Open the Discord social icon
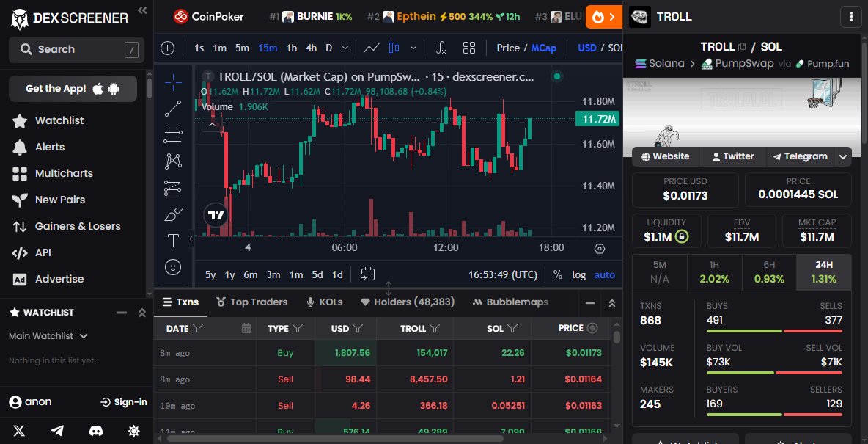The width and height of the screenshot is (868, 444). [95, 431]
